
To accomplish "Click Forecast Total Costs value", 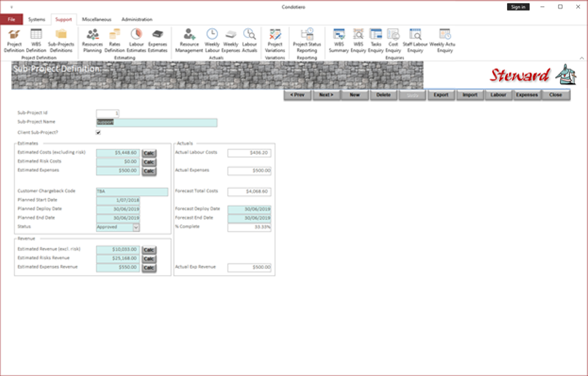I will 250,192.
